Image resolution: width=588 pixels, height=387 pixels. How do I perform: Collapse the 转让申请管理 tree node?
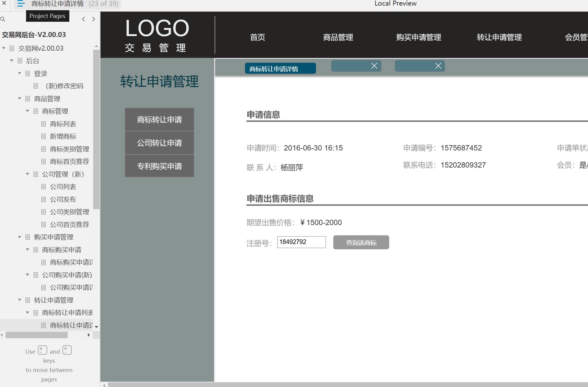click(x=20, y=300)
